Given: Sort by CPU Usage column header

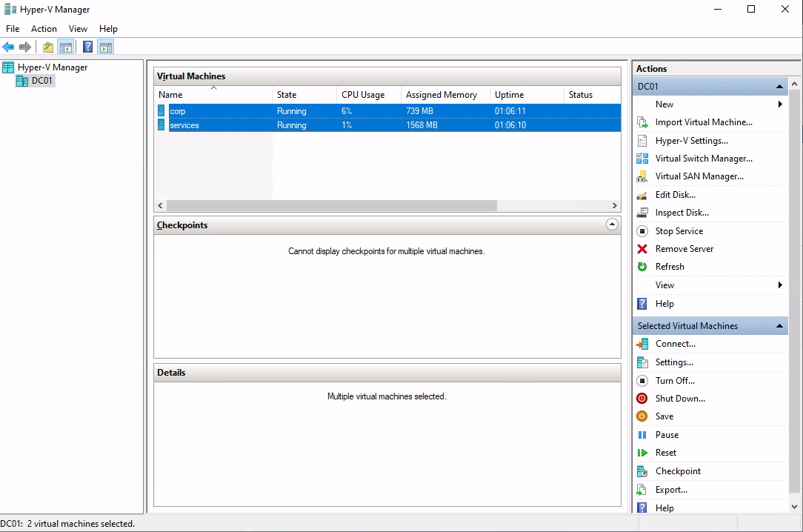Looking at the screenshot, I should click(x=369, y=95).
